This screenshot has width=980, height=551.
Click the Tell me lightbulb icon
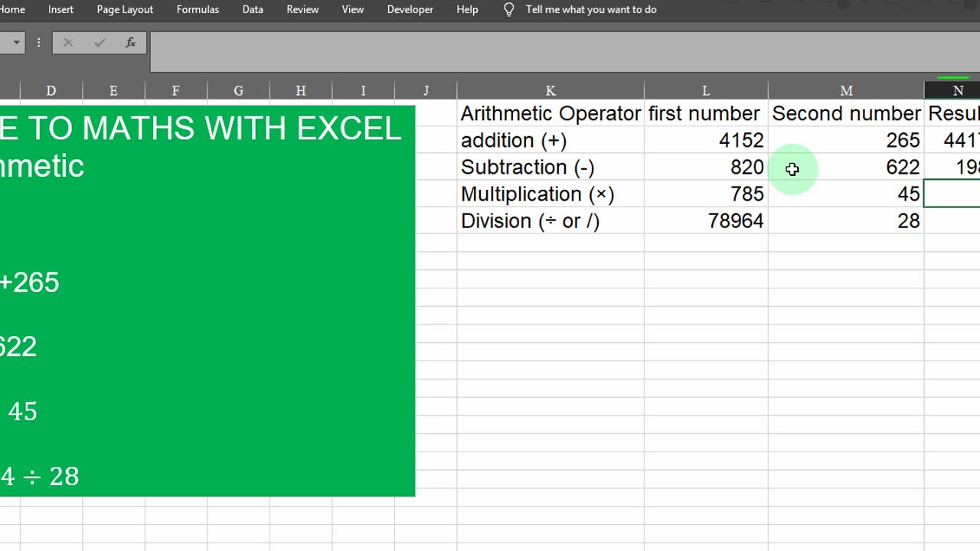tap(509, 9)
